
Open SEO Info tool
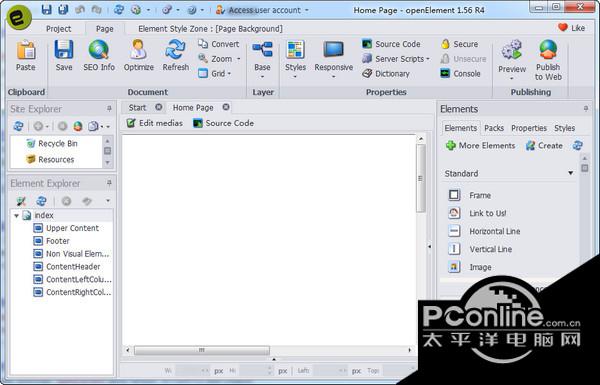pyautogui.click(x=99, y=55)
